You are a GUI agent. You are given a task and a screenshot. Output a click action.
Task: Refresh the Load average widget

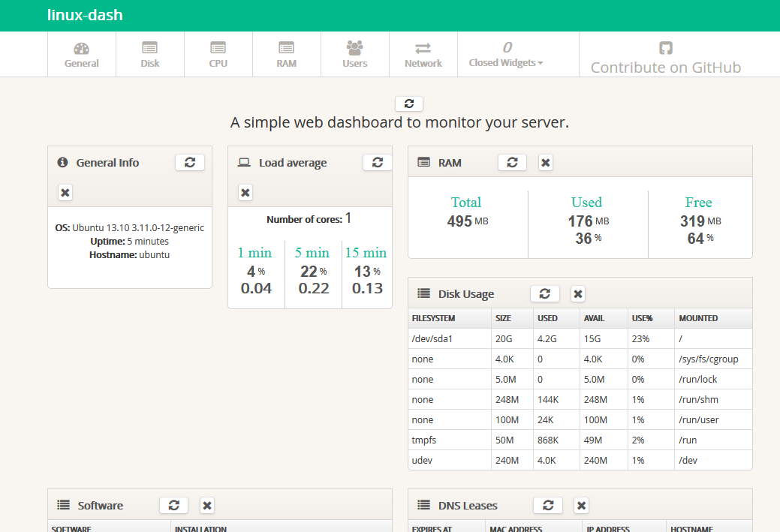(x=377, y=162)
